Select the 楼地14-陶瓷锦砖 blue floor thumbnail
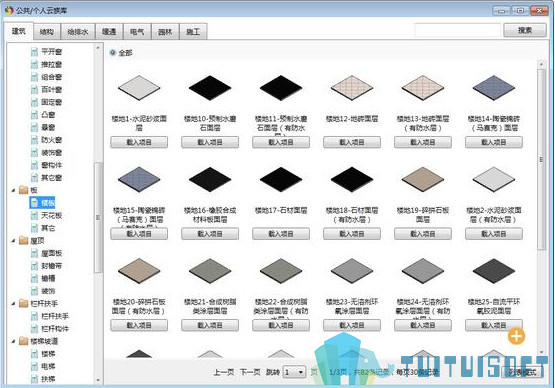The width and height of the screenshot is (555, 388). pyautogui.click(x=494, y=88)
